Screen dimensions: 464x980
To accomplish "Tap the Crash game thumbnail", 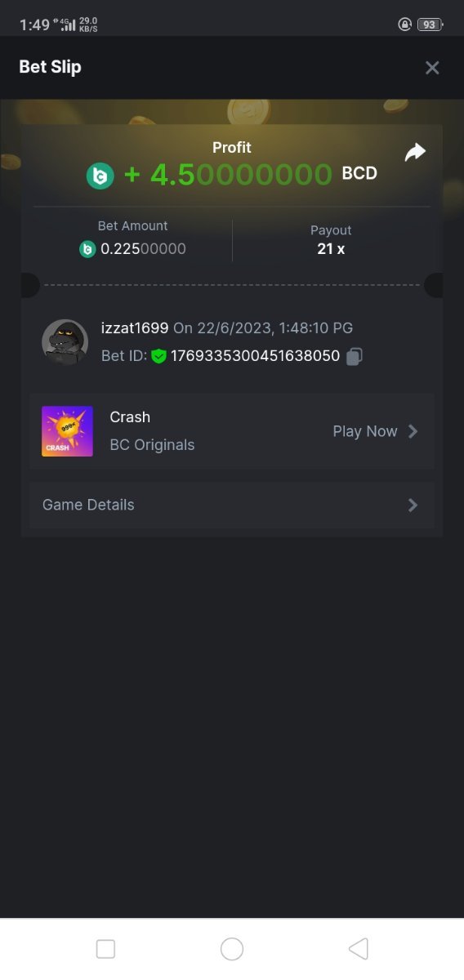I will click(x=67, y=431).
